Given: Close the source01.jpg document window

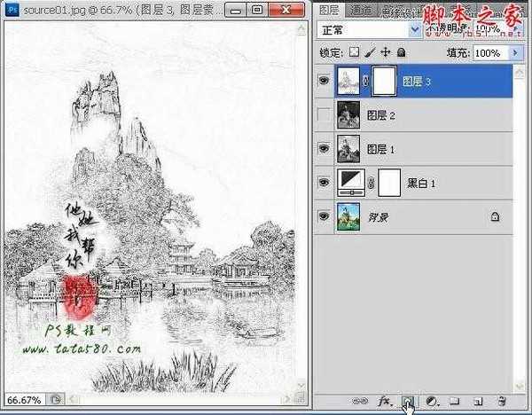Looking at the screenshot, I should pos(286,10).
